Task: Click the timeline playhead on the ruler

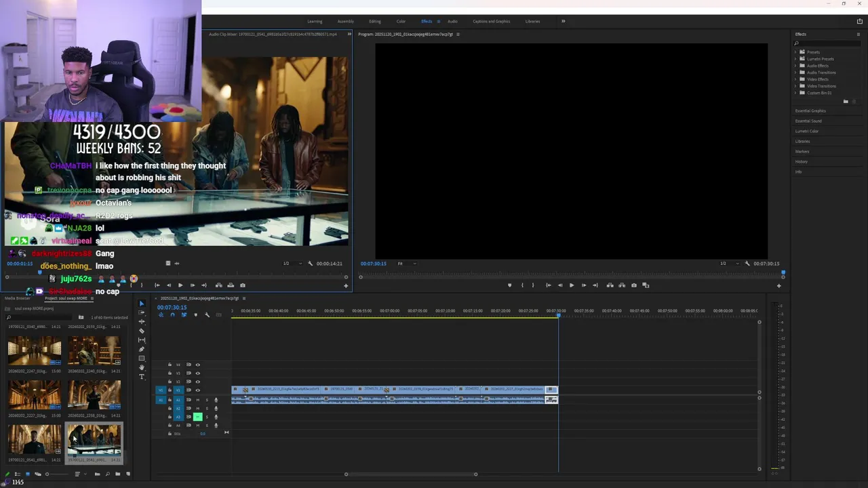Action: click(x=559, y=315)
